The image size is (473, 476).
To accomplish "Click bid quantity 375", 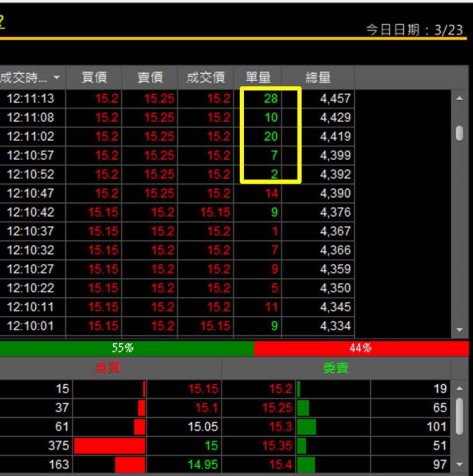I will [59, 445].
